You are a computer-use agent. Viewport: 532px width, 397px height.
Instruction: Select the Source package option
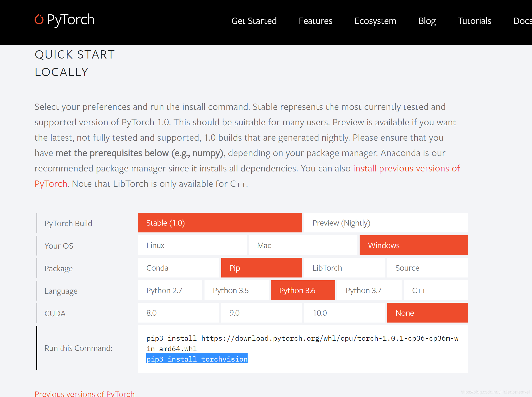tap(427, 268)
